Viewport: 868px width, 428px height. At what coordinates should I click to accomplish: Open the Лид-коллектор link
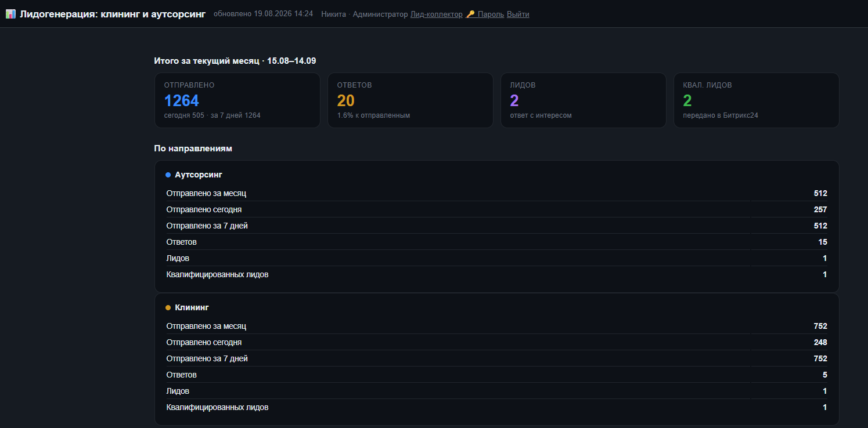click(436, 14)
